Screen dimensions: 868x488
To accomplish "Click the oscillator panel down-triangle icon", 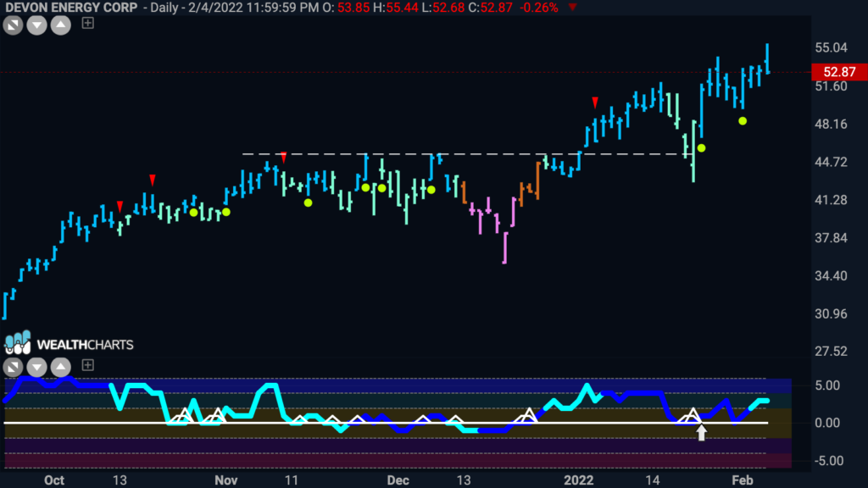I will coord(37,367).
